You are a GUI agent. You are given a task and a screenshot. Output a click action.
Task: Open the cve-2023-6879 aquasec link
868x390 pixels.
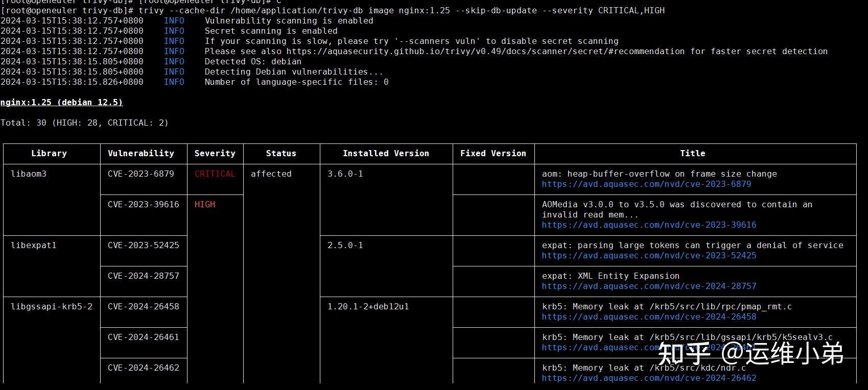pos(646,184)
